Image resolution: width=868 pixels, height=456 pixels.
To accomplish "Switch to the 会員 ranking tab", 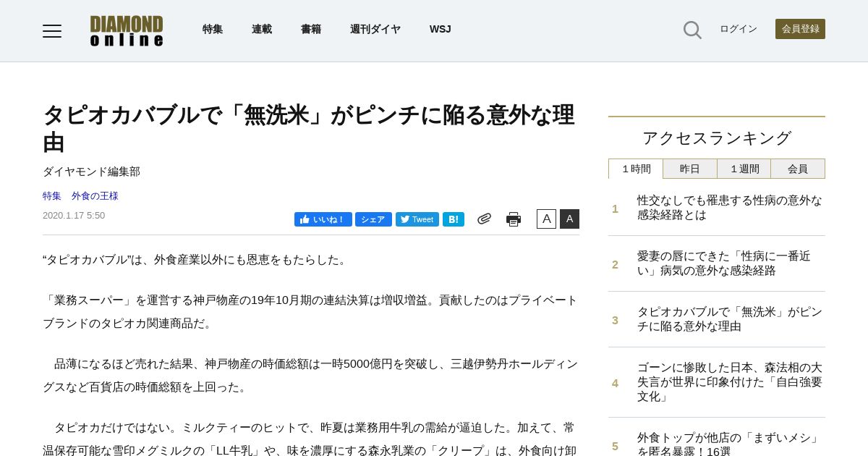I will pyautogui.click(x=798, y=169).
